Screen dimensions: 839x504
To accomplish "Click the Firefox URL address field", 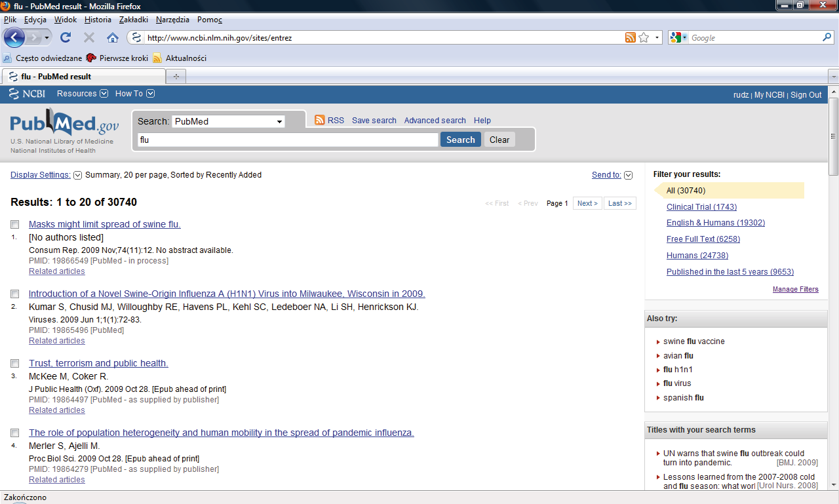I will click(x=383, y=38).
